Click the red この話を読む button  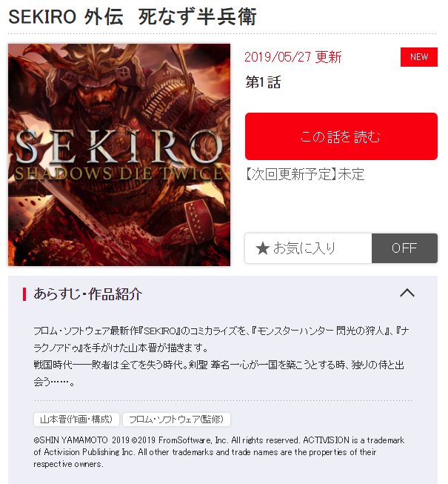tap(341, 136)
